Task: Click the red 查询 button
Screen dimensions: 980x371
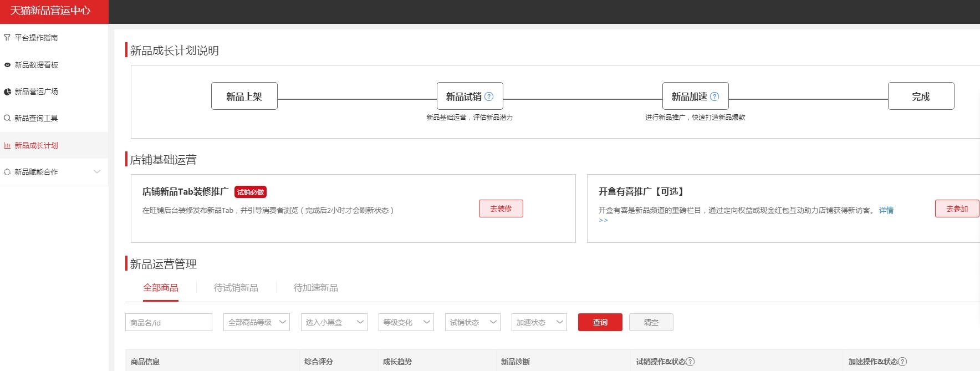Action: point(600,322)
